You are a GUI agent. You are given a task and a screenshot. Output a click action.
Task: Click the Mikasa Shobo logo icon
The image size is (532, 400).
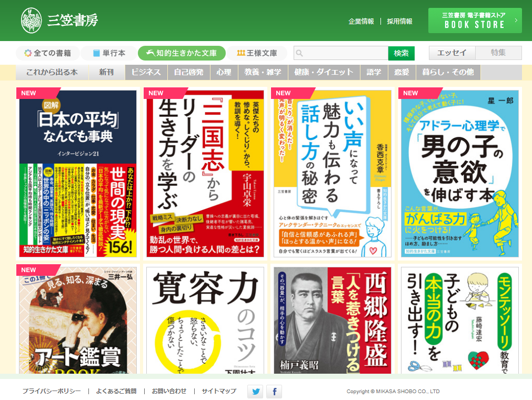pyautogui.click(x=33, y=21)
